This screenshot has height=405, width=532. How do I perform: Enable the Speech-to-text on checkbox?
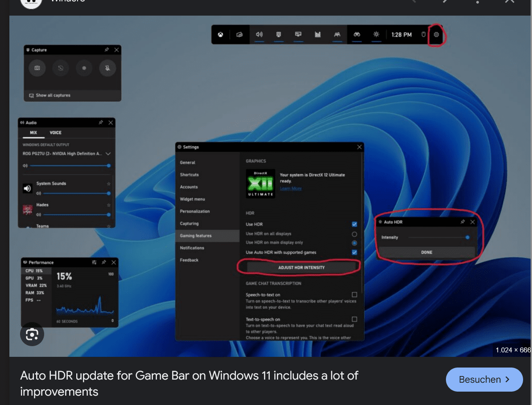click(354, 295)
